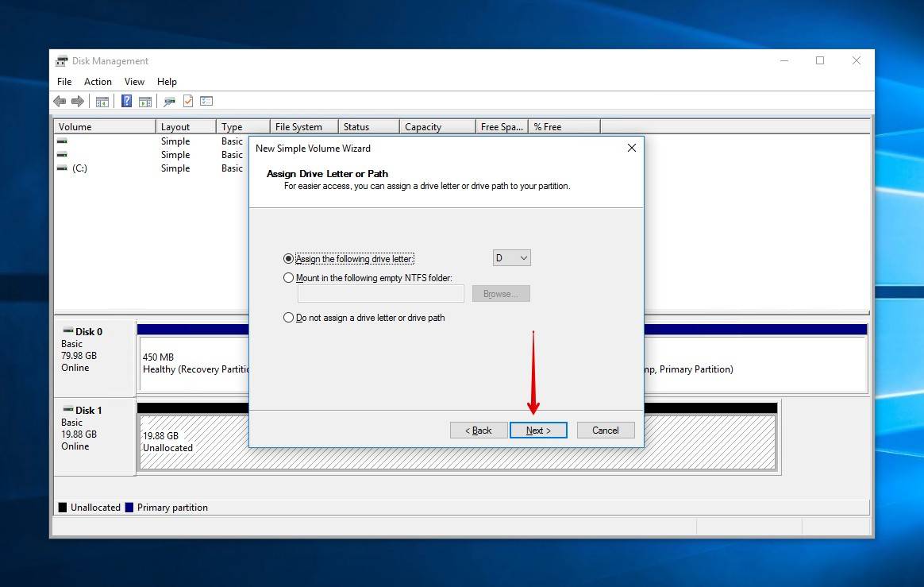
Task: Click the Forward navigation arrow
Action: pos(77,101)
